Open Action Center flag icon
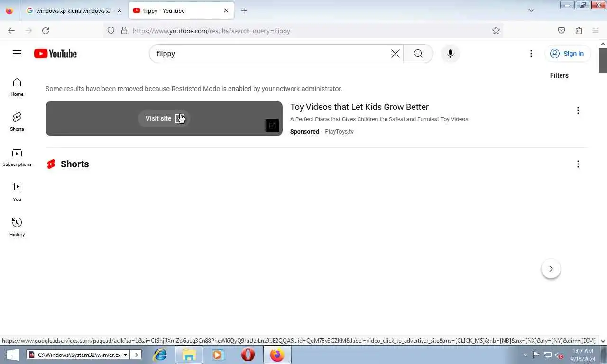This screenshot has height=364, width=607. tap(536, 355)
